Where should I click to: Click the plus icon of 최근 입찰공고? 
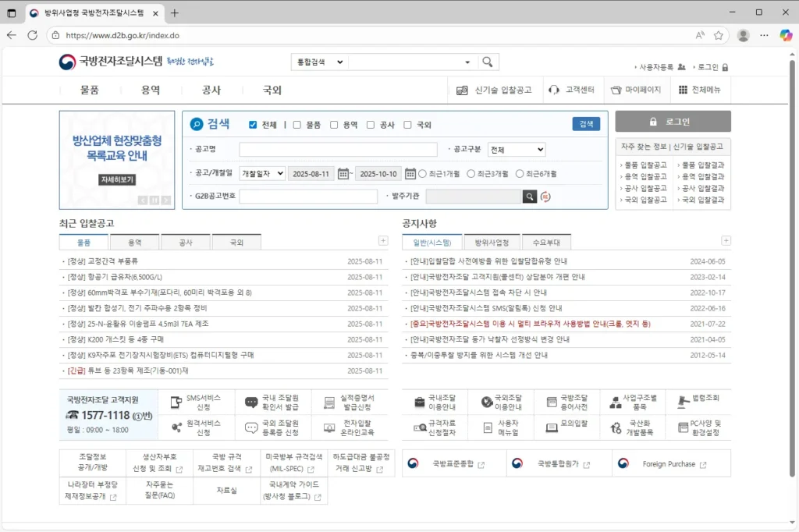[383, 240]
